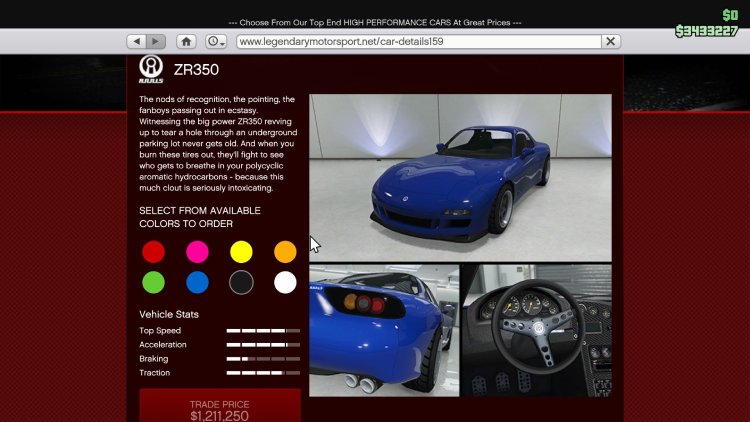Click the $3433227 bank balance display

[x=706, y=31]
